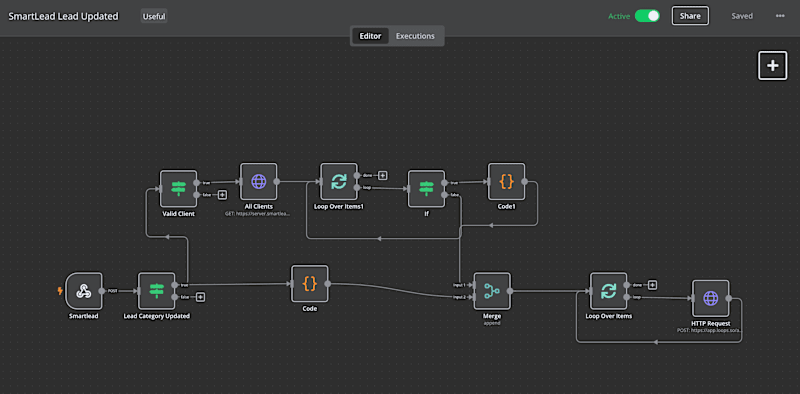Image resolution: width=800 pixels, height=394 pixels.
Task: Open the Lead Category Updated node
Action: pyautogui.click(x=156, y=291)
